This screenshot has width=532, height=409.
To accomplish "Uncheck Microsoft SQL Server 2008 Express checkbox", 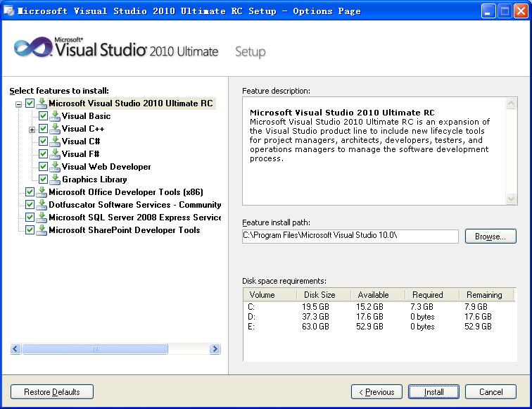I will (x=30, y=218).
